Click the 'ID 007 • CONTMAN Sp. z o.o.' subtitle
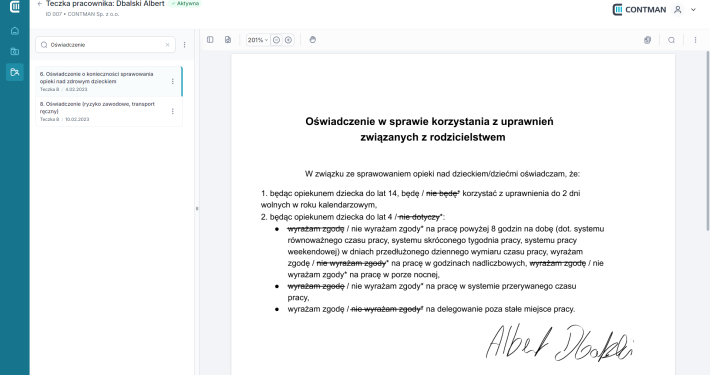Viewport: 710px width, 375px height. click(82, 14)
